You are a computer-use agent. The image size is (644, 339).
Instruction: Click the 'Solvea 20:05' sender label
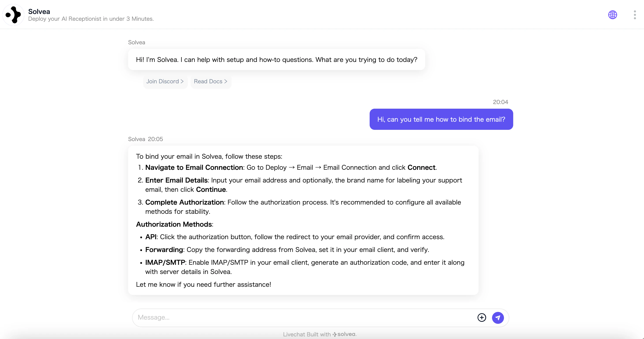[x=146, y=139]
